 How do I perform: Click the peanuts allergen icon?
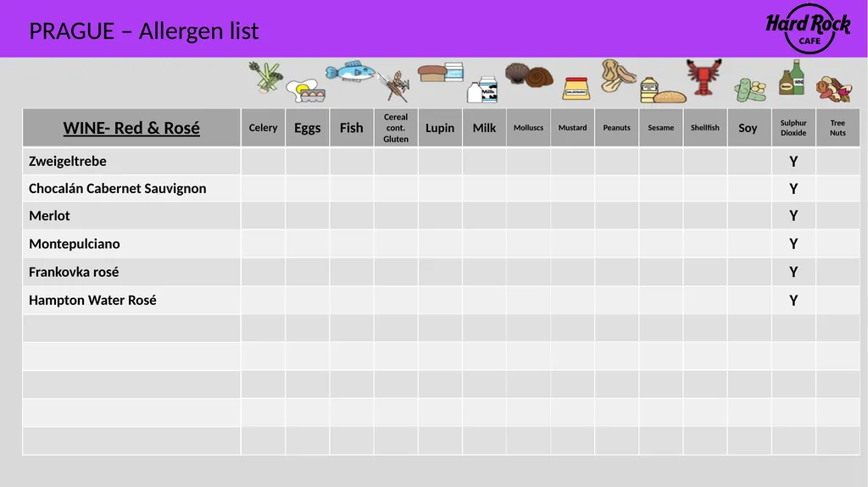618,75
